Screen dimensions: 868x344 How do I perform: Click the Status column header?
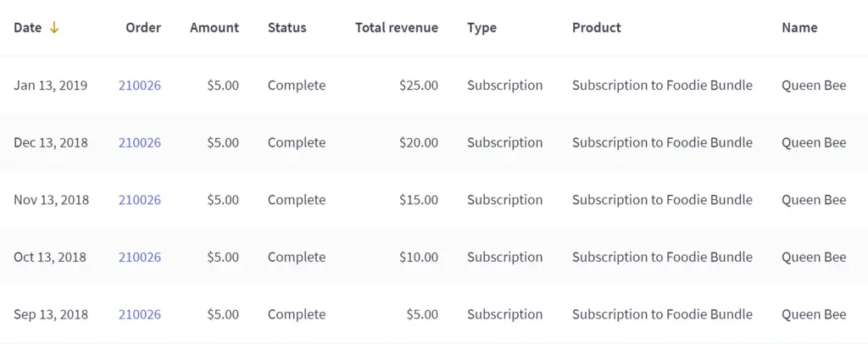tap(287, 28)
